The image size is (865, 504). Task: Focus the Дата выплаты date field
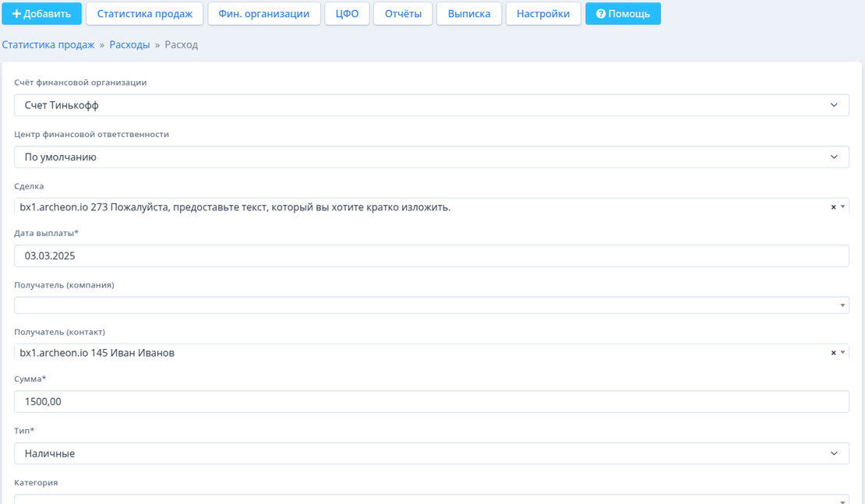point(431,256)
